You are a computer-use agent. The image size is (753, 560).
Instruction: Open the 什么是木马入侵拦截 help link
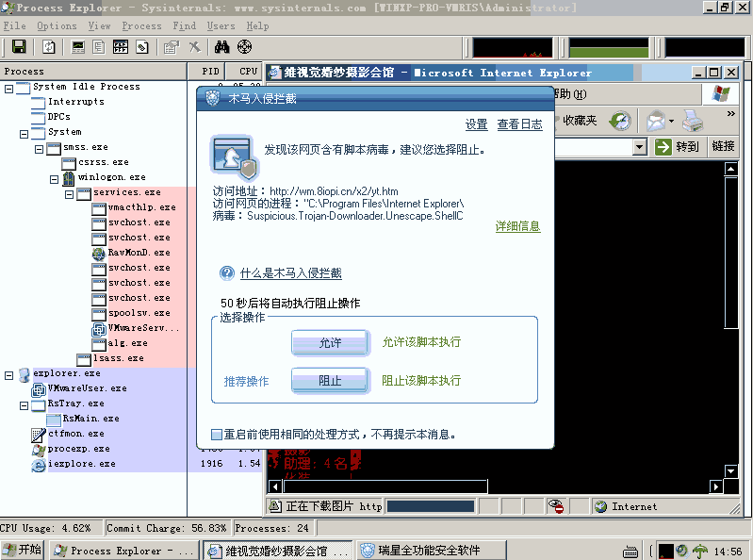[x=291, y=273]
